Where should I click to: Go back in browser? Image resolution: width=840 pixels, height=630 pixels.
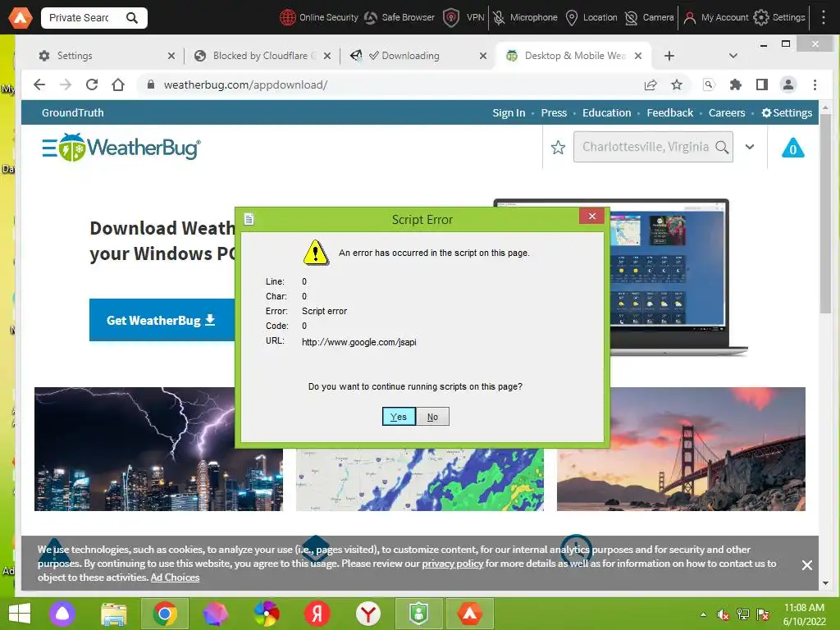tap(39, 84)
